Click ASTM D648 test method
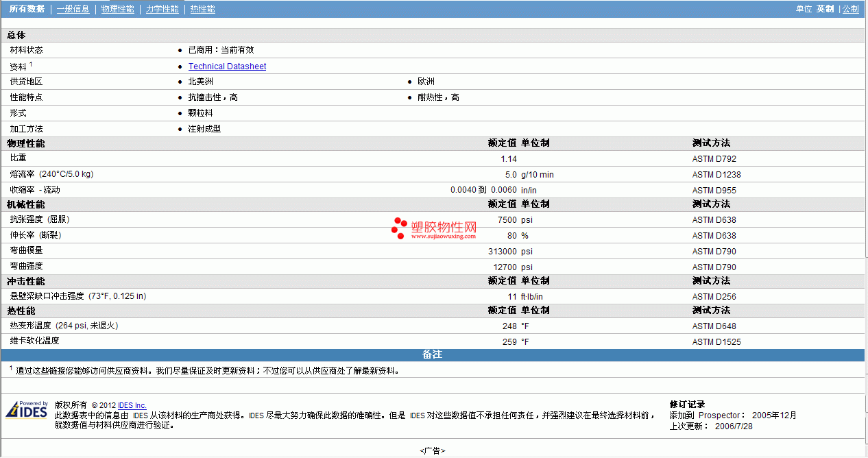This screenshot has width=868, height=458. tap(714, 326)
